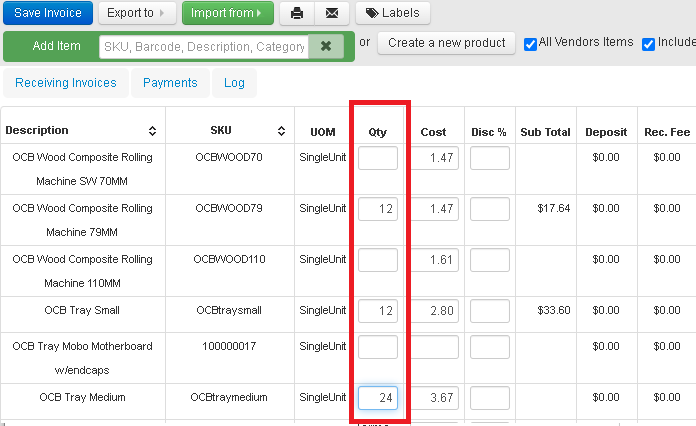The height and width of the screenshot is (426, 696).
Task: Click Cost field in OCBWOOD70 row
Action: (435, 158)
